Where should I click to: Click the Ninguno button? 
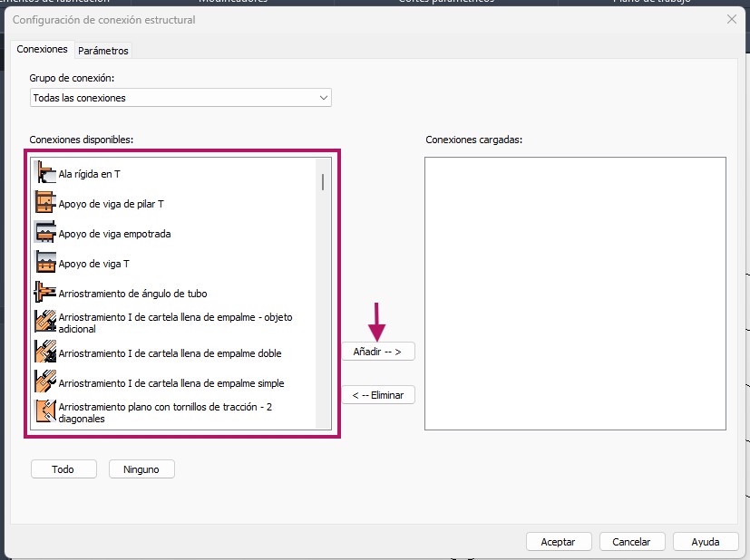click(141, 469)
